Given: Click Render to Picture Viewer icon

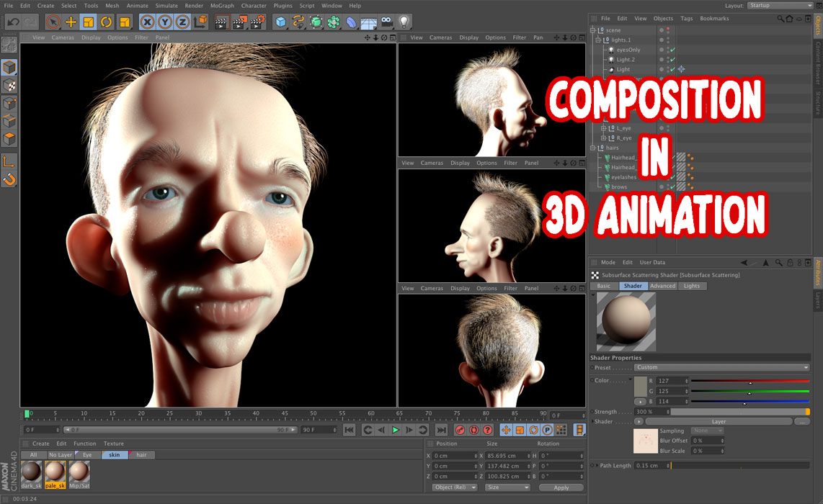Looking at the screenshot, I should [x=239, y=22].
